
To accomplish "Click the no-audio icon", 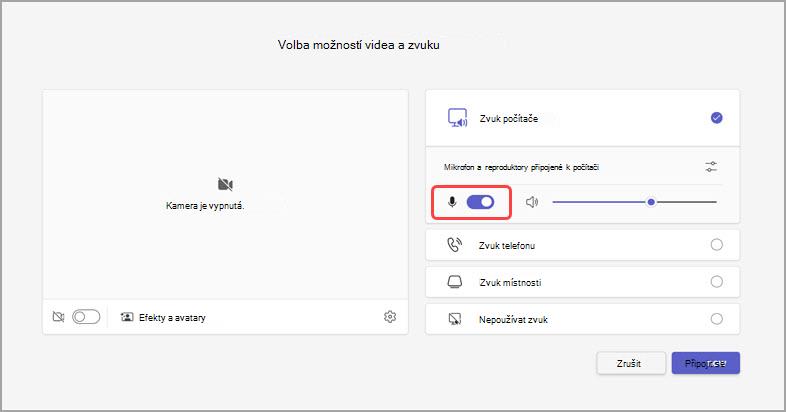I will coord(455,319).
